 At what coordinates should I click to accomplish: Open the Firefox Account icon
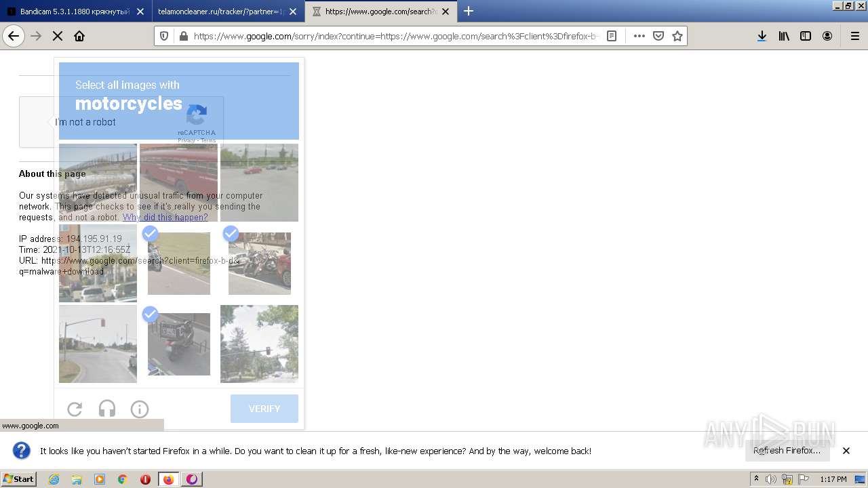pyautogui.click(x=827, y=36)
